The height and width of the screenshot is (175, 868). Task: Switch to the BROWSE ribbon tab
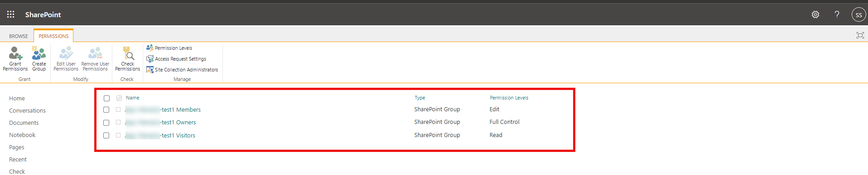[19, 36]
